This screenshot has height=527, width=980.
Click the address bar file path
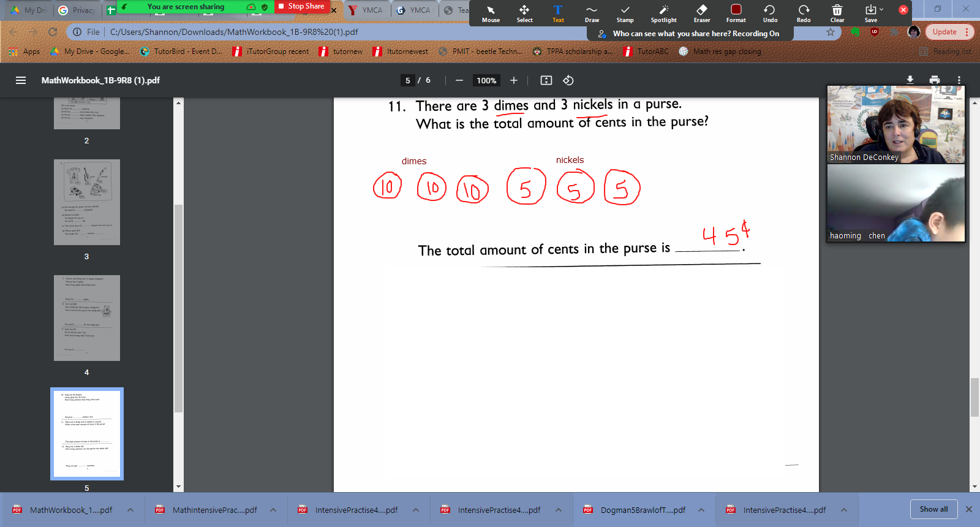(x=234, y=32)
